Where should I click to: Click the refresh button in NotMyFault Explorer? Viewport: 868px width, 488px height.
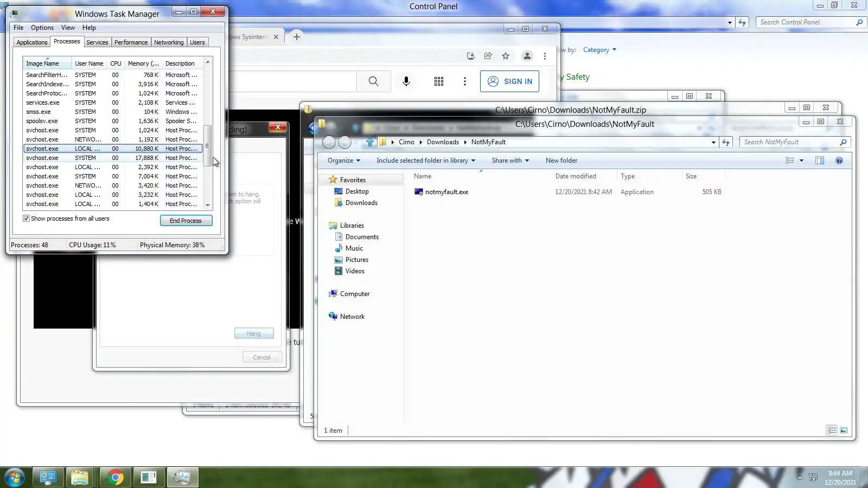[x=726, y=142]
